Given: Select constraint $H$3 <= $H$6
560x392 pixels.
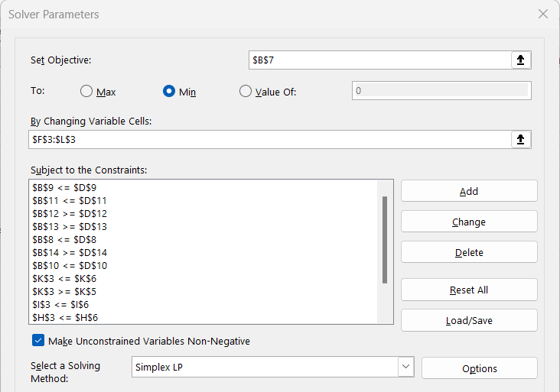Looking at the screenshot, I should click(65, 317).
